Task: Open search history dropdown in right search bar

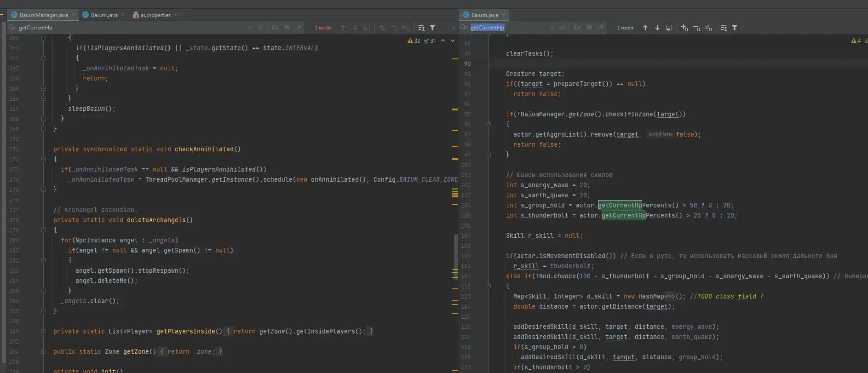Action: (464, 28)
